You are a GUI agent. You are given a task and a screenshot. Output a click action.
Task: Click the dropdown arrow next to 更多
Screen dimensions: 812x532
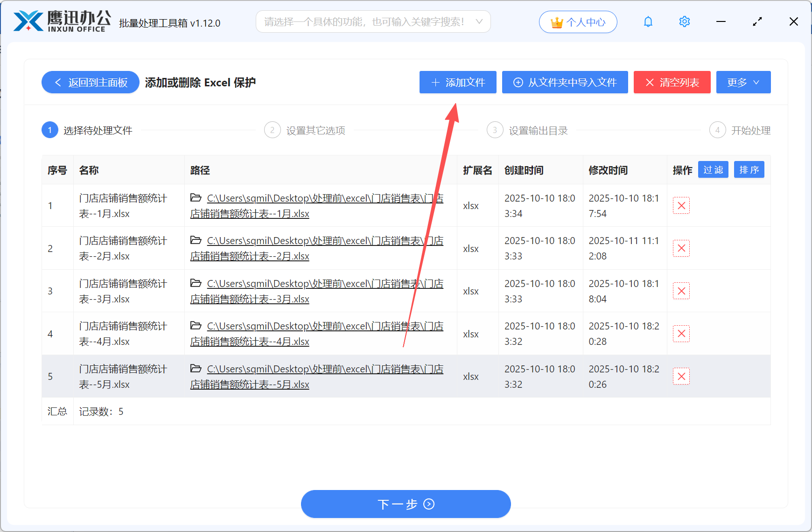click(757, 82)
